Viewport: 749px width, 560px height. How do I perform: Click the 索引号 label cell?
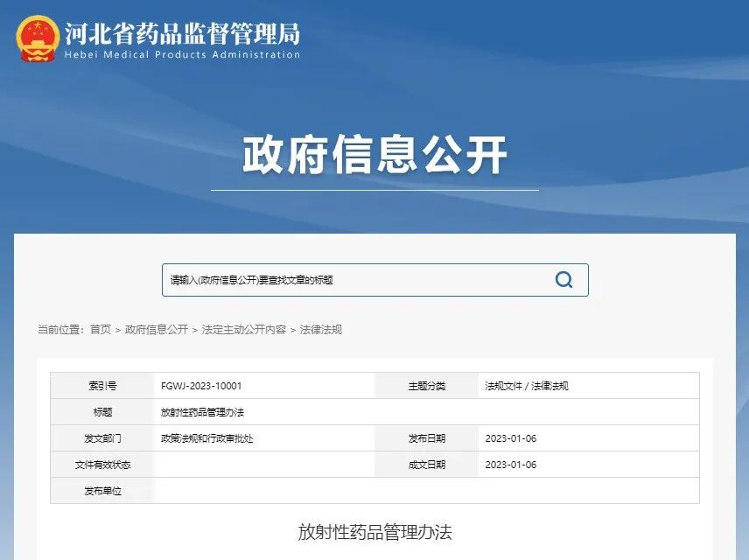102,386
